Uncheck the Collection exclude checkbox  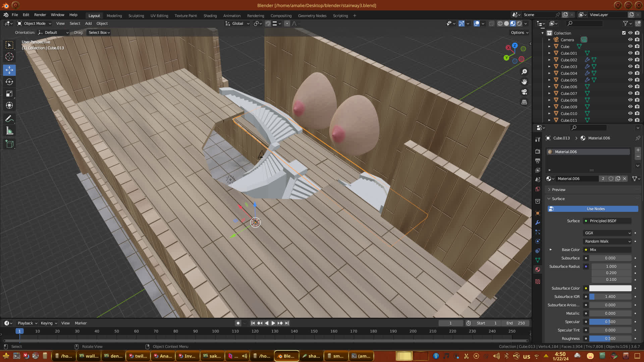(x=624, y=33)
